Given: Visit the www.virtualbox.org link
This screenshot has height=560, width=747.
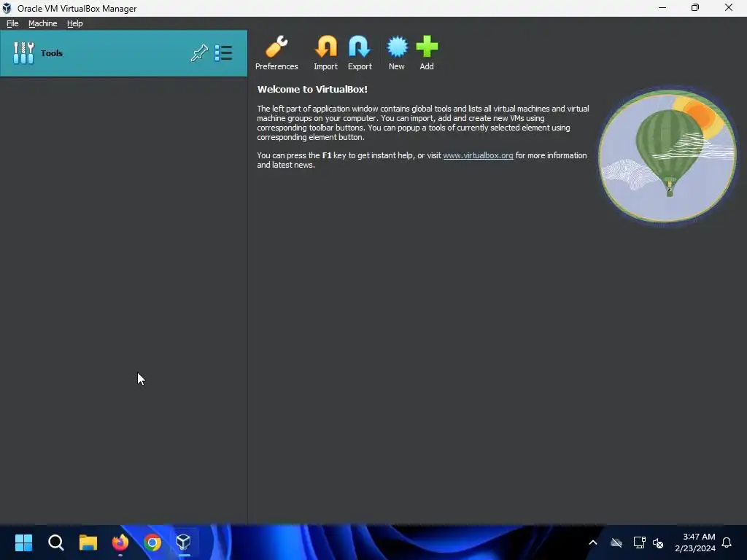Looking at the screenshot, I should point(478,156).
